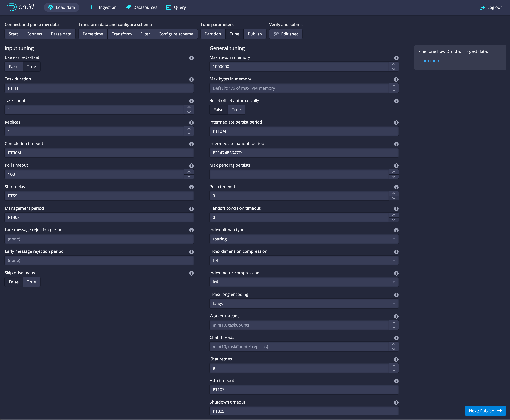Image resolution: width=510 pixels, height=420 pixels.
Task: Click info icon for Max rows in memory
Action: [396, 58]
